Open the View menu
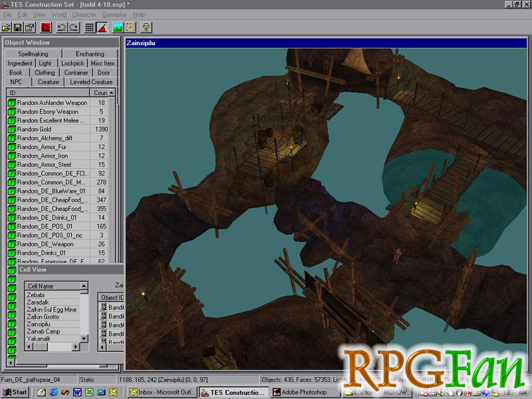 [x=39, y=15]
